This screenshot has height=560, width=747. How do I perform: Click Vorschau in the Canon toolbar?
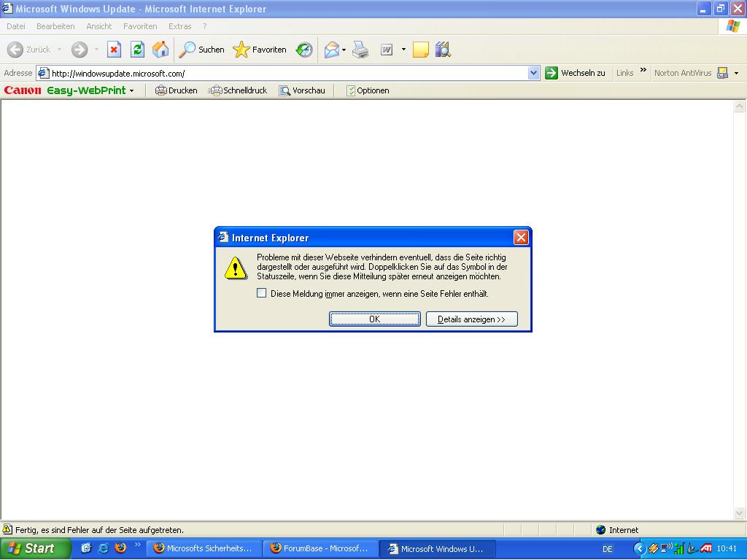coord(302,90)
